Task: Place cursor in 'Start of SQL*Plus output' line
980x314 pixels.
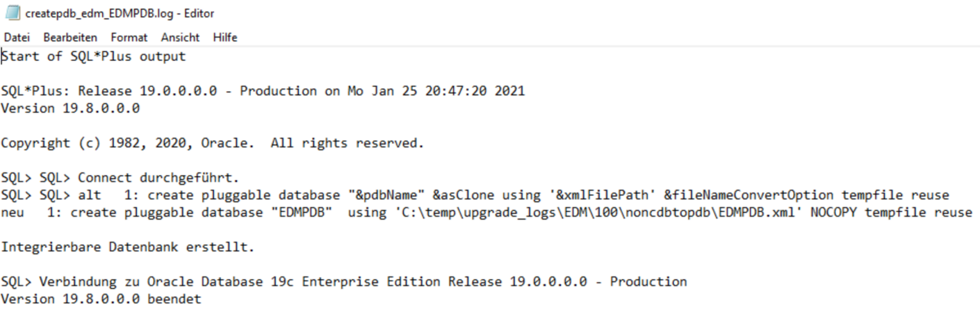Action: coord(94,57)
